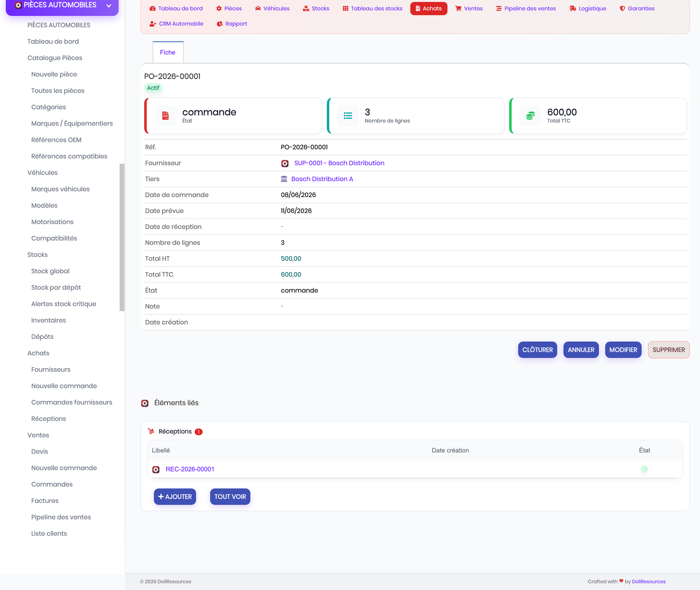Click the Bosch supplier gear icon beside SUP-0001

click(285, 163)
